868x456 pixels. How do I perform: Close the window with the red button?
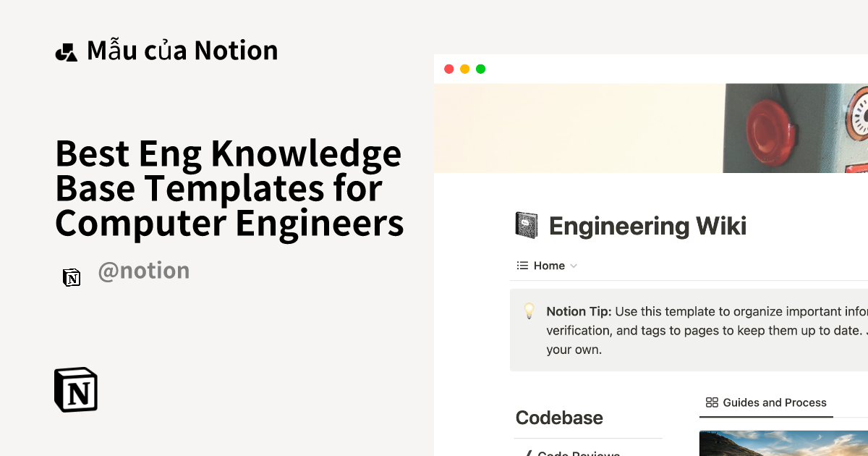pyautogui.click(x=448, y=69)
